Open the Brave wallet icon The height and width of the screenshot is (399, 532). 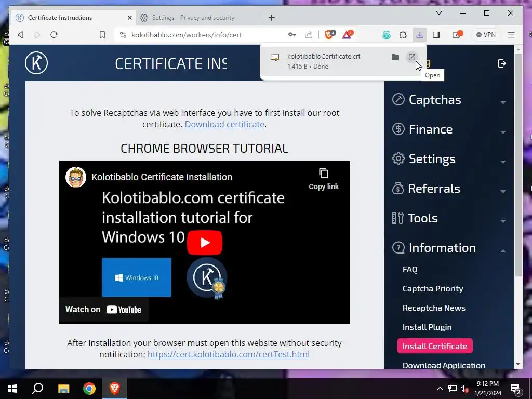[457, 34]
